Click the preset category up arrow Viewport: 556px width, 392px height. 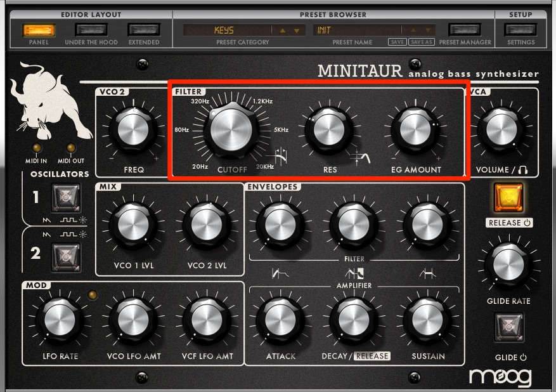pos(283,30)
